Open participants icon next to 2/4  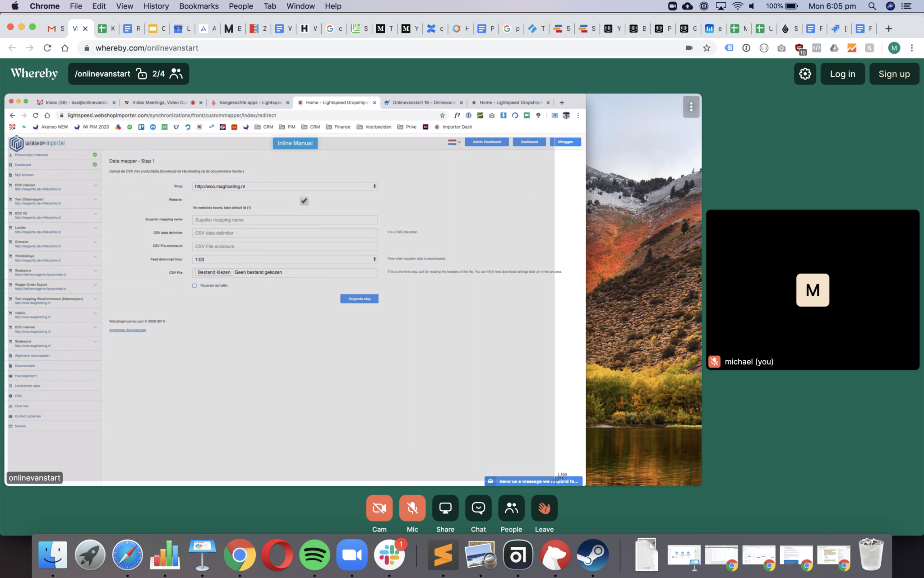coord(176,74)
